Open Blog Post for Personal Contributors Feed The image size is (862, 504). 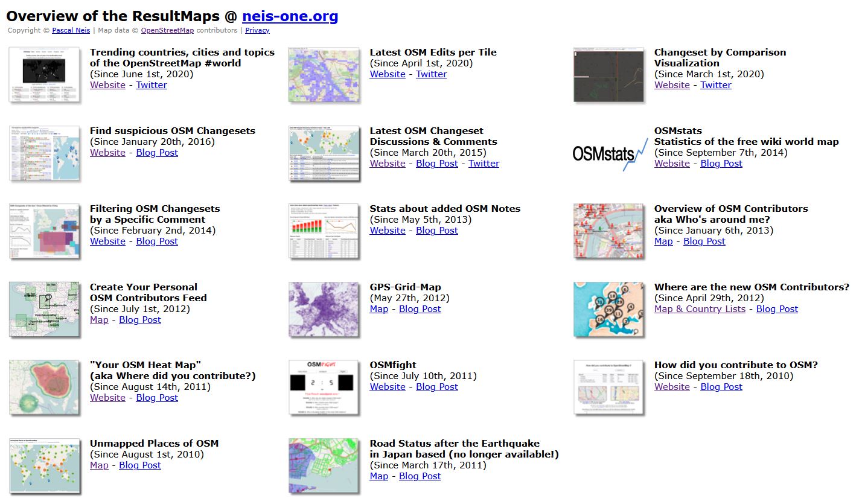click(140, 320)
